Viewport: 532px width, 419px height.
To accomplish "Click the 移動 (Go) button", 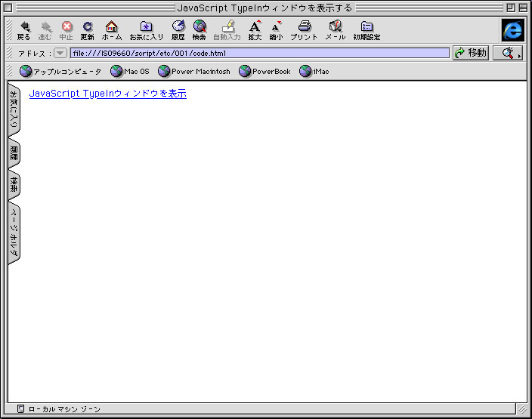I will tap(470, 53).
